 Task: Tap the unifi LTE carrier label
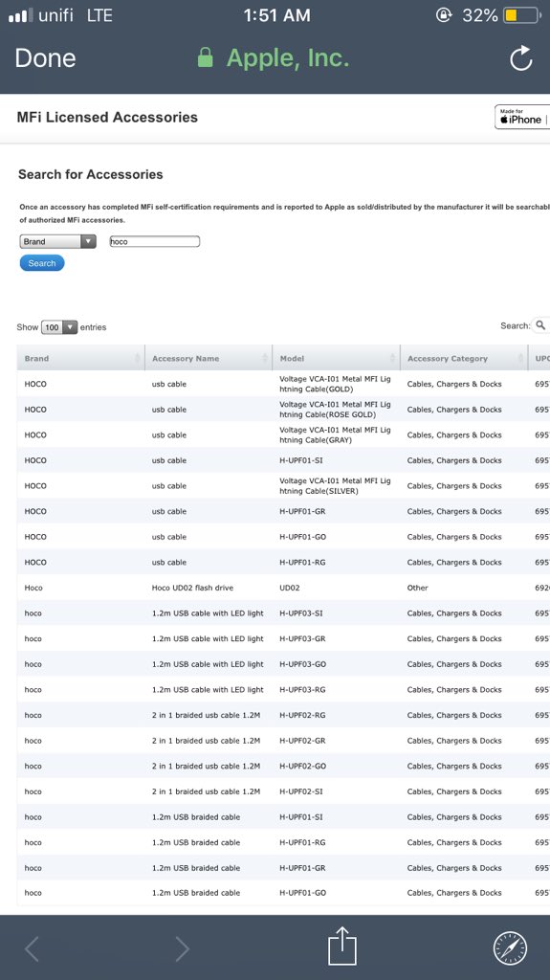coord(75,15)
